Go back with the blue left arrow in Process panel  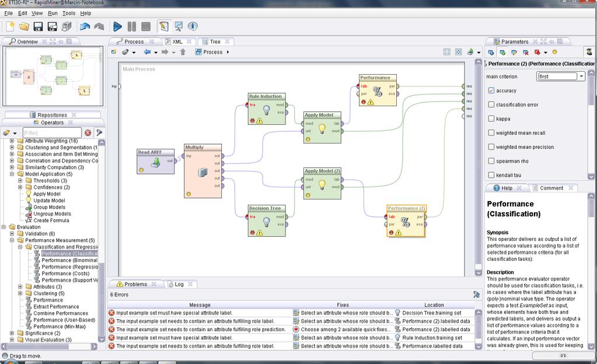pyautogui.click(x=147, y=52)
